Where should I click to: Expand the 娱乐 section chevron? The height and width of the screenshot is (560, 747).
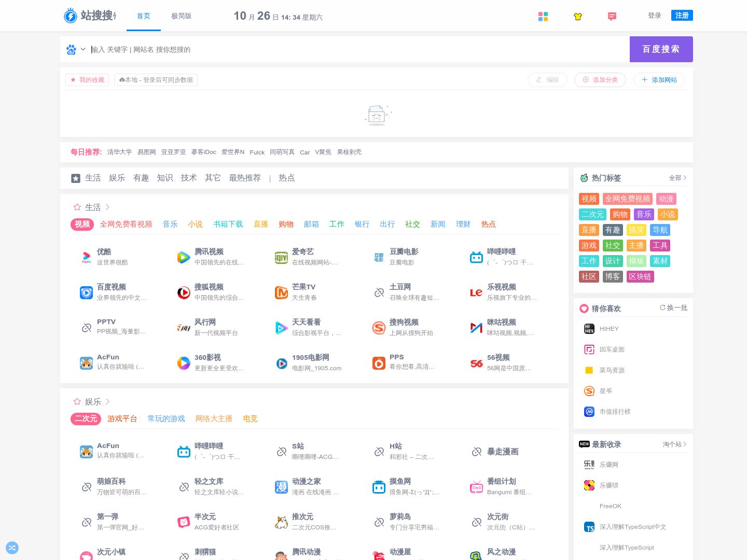(107, 402)
